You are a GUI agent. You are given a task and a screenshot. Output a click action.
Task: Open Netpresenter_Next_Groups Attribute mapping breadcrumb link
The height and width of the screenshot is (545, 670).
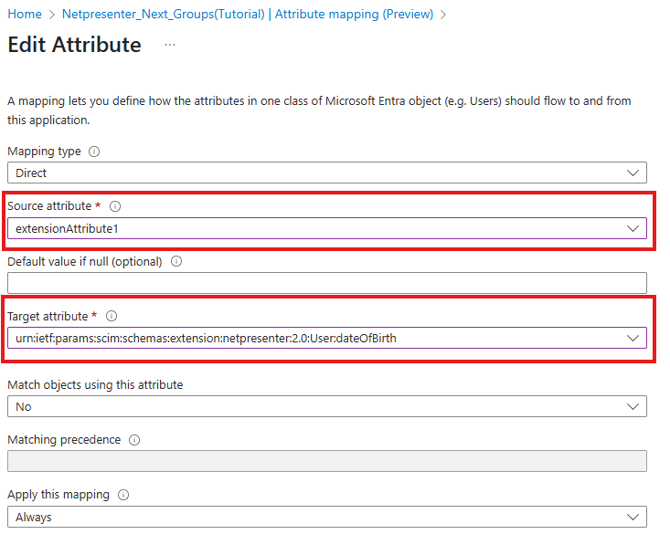pyautogui.click(x=247, y=15)
